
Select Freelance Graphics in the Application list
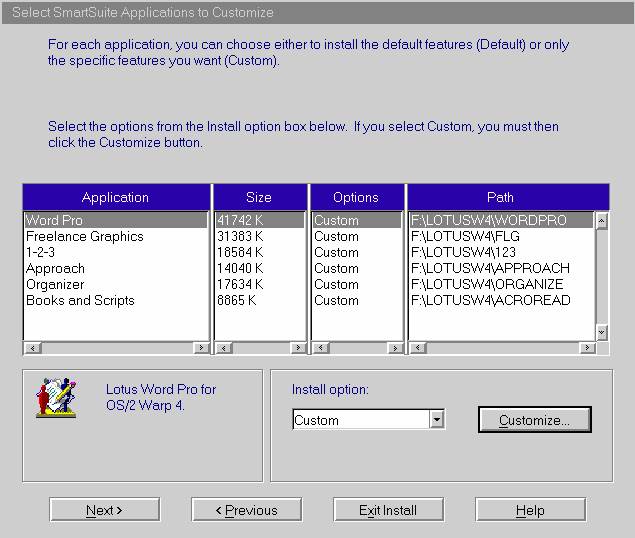[116, 236]
